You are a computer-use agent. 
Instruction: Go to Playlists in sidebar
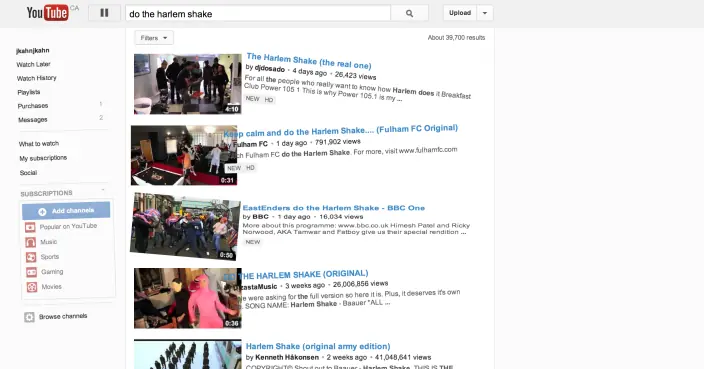[29, 92]
